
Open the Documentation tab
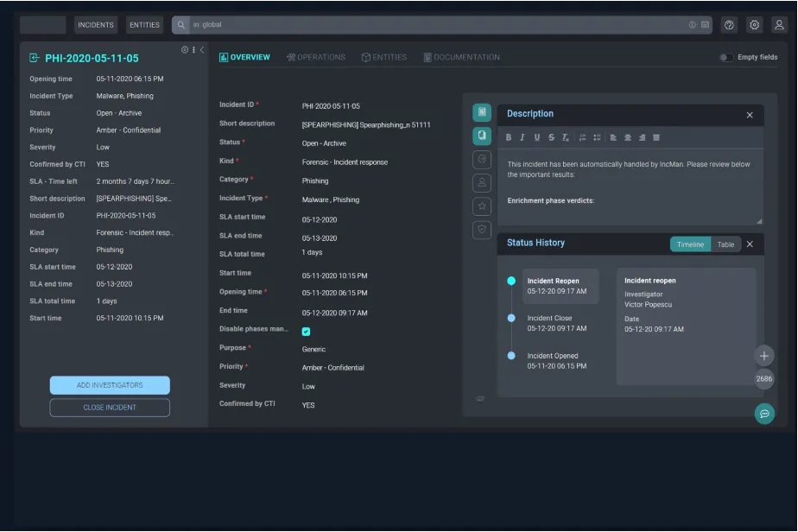pos(461,58)
